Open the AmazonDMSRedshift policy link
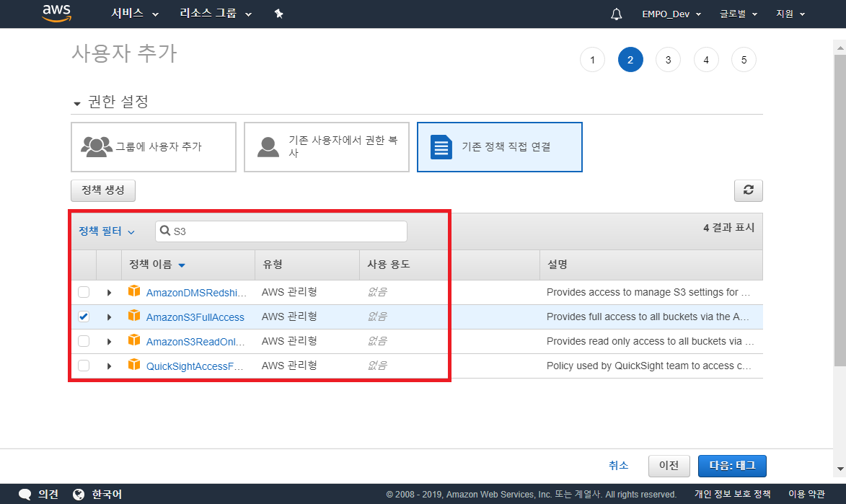 coord(196,293)
